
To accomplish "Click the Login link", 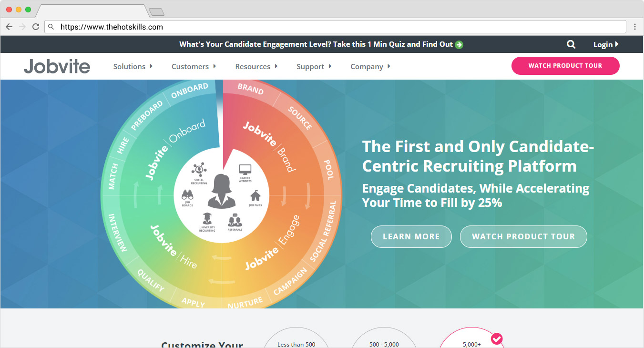I will (x=603, y=44).
